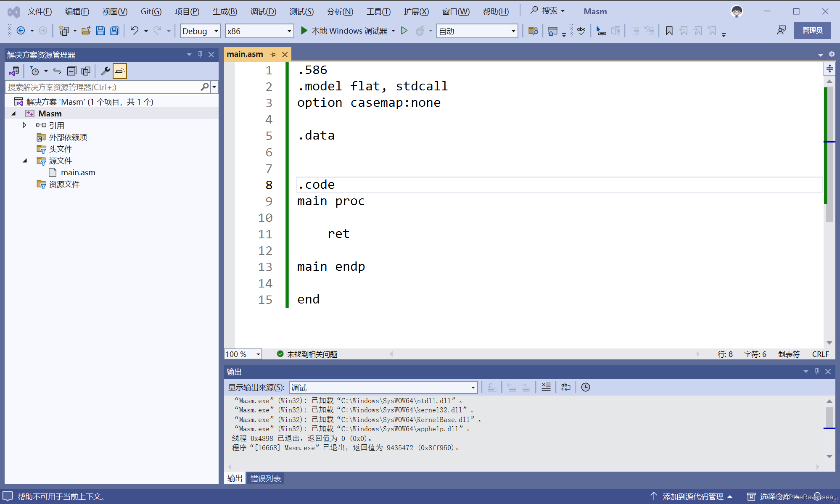The width and height of the screenshot is (840, 504).
Task: Expand the 引用 node under Masm project
Action: coord(24,125)
